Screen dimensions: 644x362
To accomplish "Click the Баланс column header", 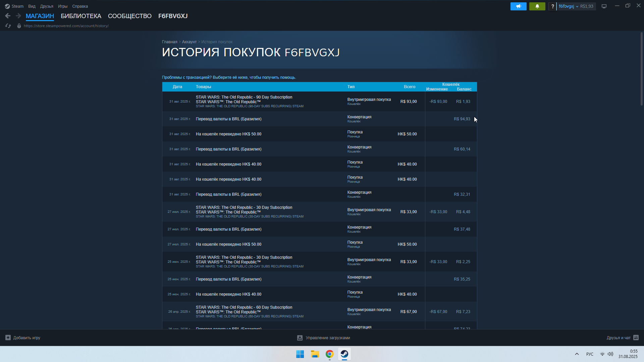I will coord(464,89).
